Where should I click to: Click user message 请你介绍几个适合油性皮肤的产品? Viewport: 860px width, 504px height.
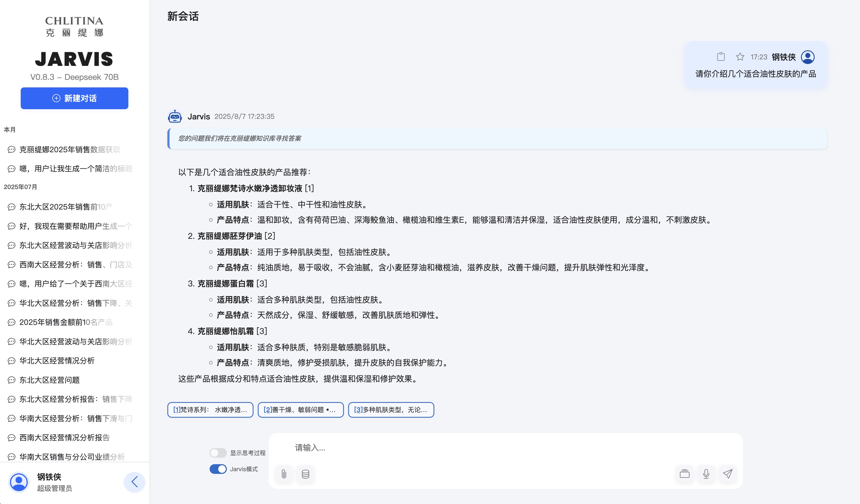click(756, 74)
